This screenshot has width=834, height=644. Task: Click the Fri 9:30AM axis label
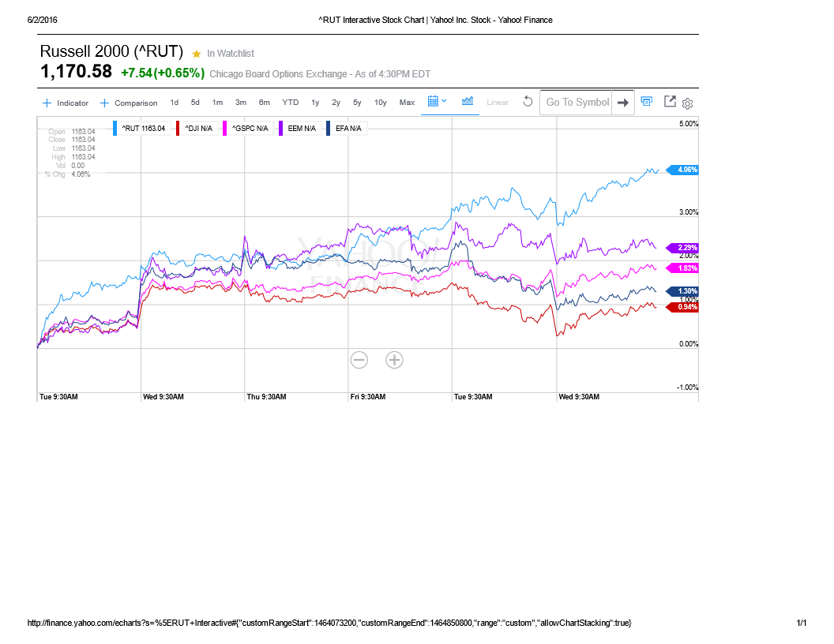tap(368, 397)
